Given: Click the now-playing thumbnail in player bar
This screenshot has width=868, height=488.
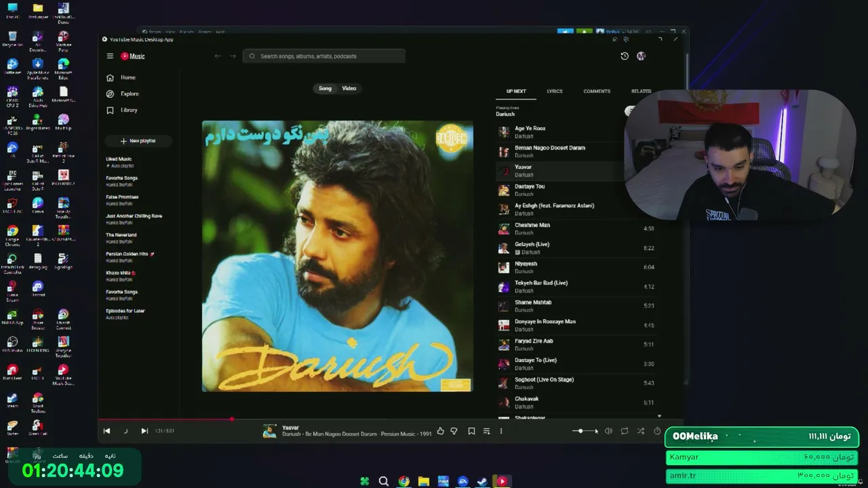Looking at the screenshot, I should [269, 431].
